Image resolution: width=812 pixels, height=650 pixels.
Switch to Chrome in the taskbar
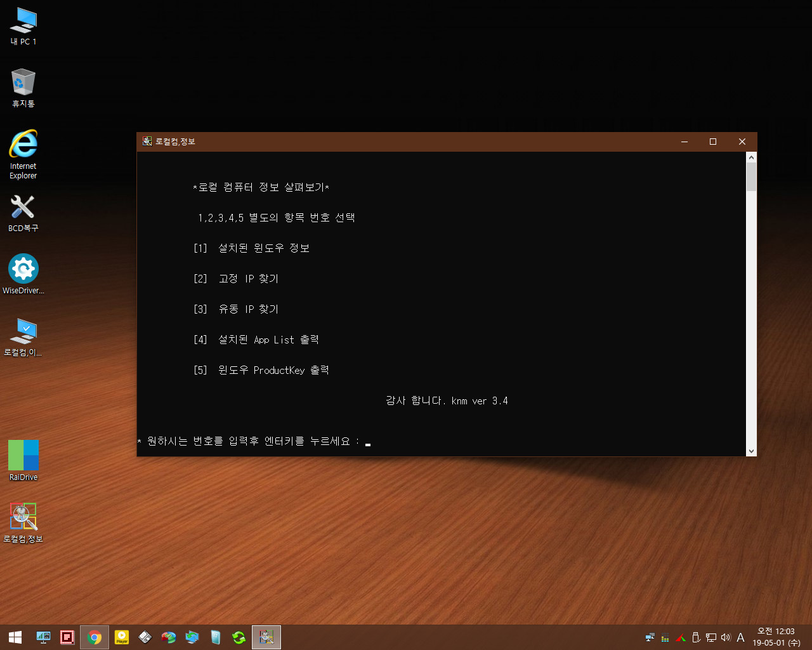[95, 637]
